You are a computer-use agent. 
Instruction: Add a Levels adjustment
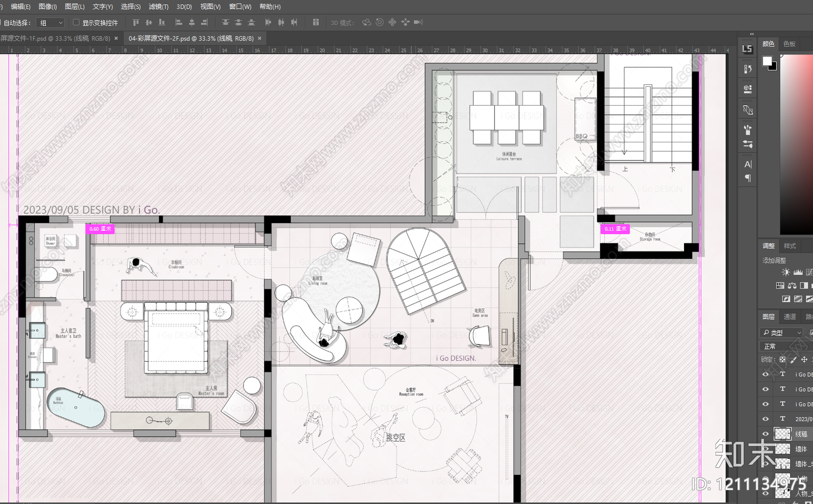(798, 272)
